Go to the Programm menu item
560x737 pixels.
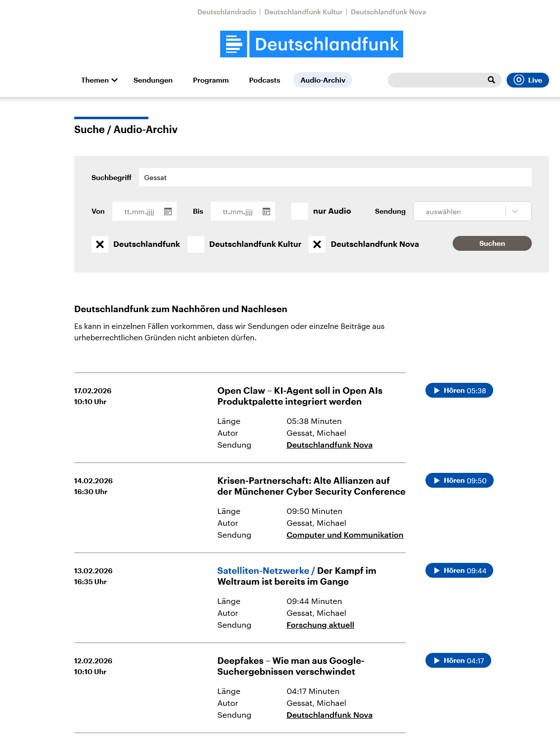pos(211,80)
